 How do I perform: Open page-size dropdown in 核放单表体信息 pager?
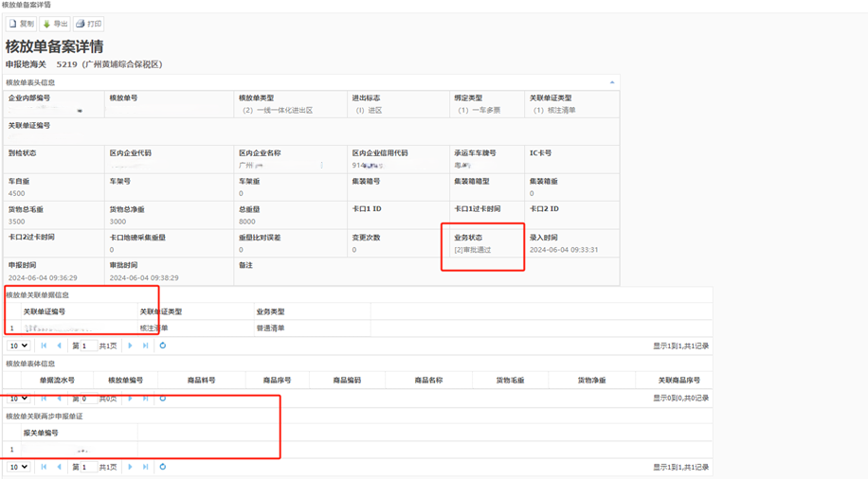(18, 399)
